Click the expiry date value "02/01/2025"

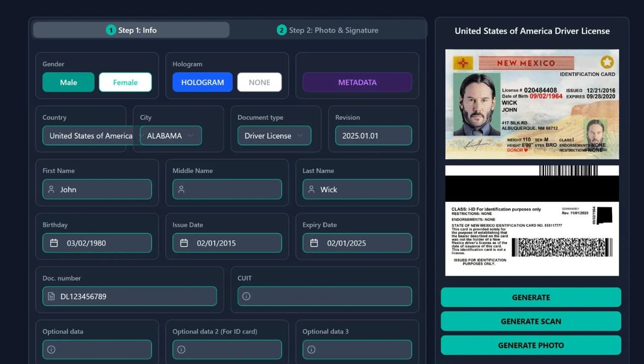(x=347, y=243)
